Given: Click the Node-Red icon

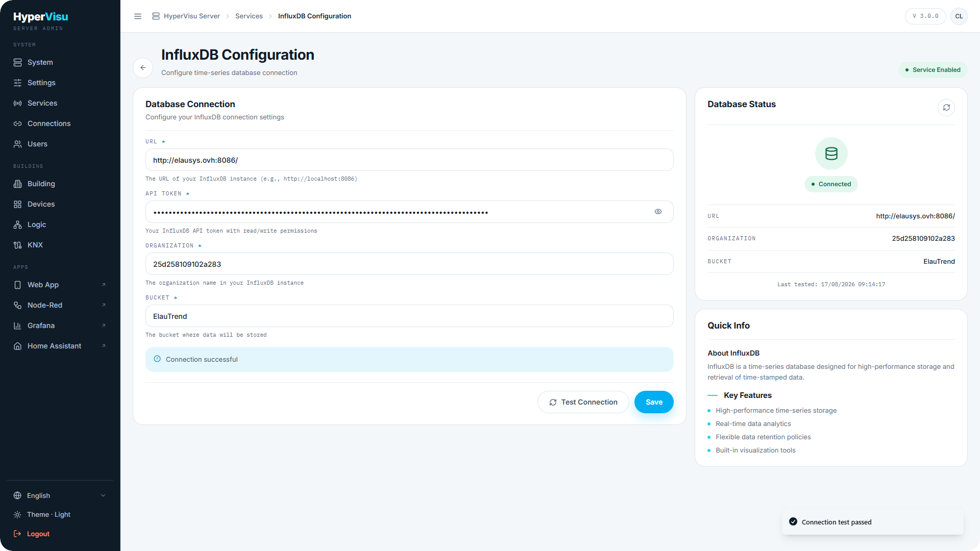Looking at the screenshot, I should pyautogui.click(x=17, y=305).
